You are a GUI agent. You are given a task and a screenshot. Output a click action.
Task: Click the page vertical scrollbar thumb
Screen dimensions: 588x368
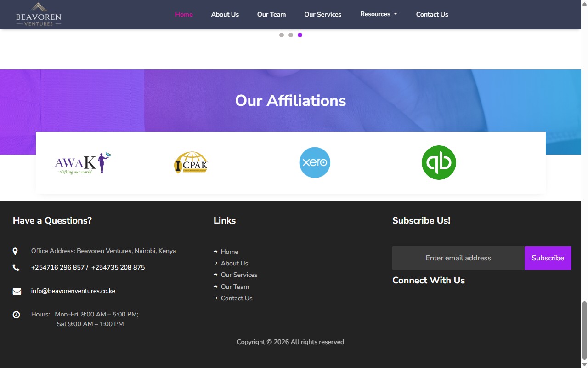pyautogui.click(x=584, y=330)
